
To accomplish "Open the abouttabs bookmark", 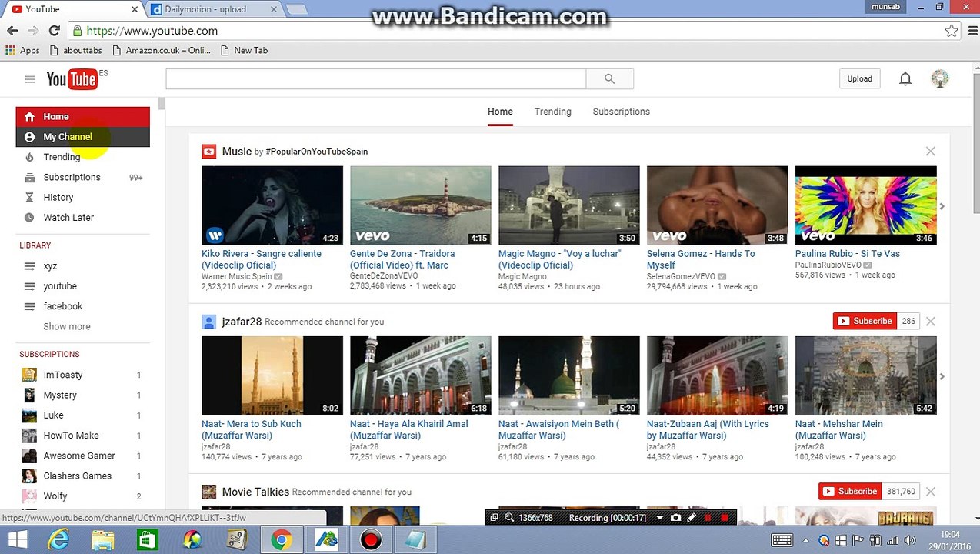I will [x=75, y=50].
